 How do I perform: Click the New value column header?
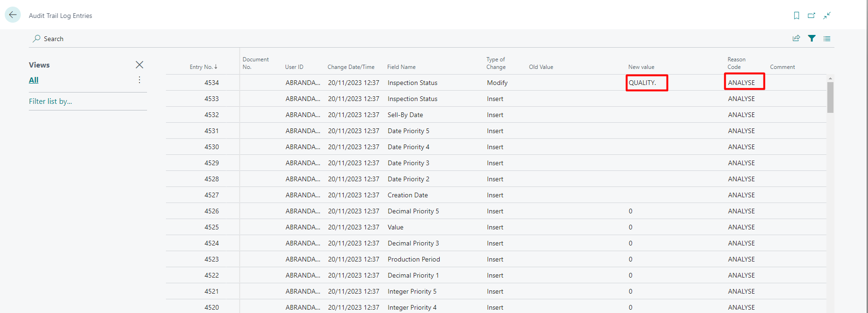(x=641, y=67)
